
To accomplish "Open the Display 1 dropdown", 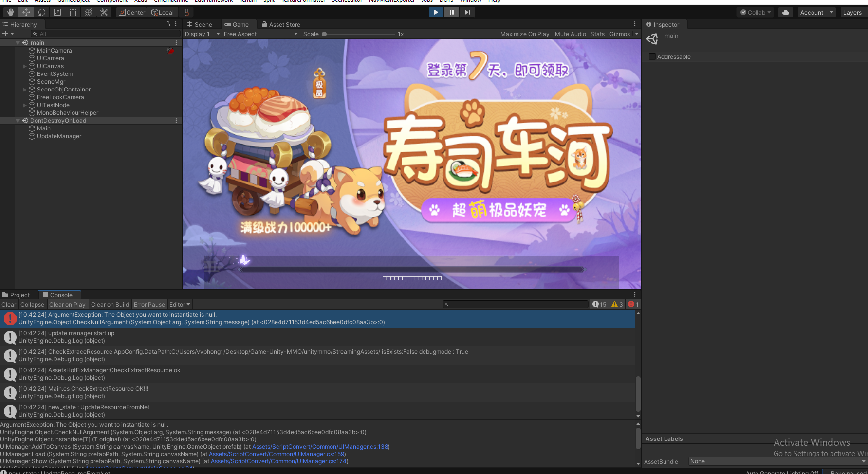I will 203,34.
